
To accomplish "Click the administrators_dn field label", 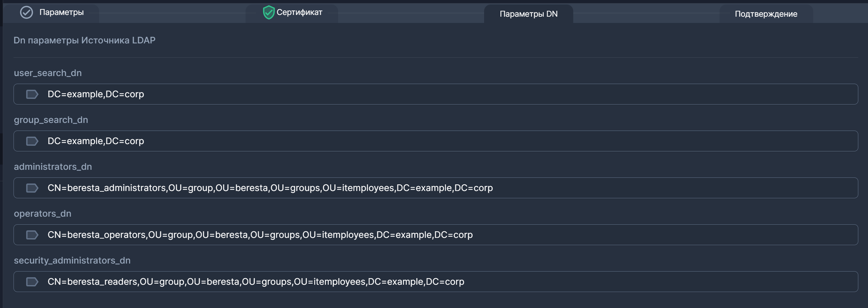I will [x=53, y=167].
